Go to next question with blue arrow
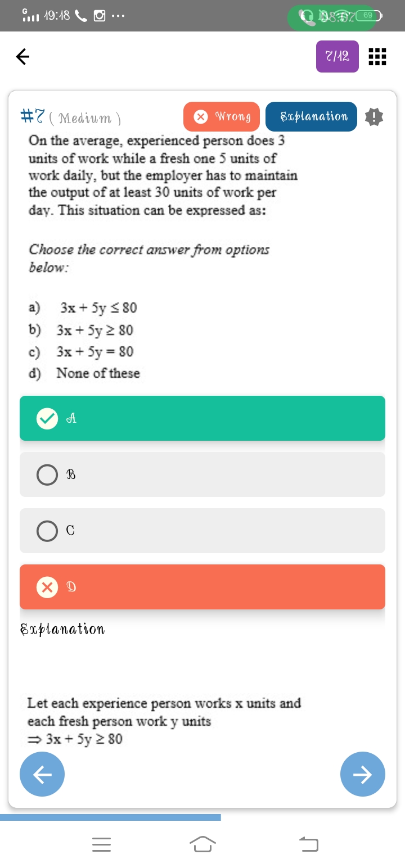 tap(363, 774)
